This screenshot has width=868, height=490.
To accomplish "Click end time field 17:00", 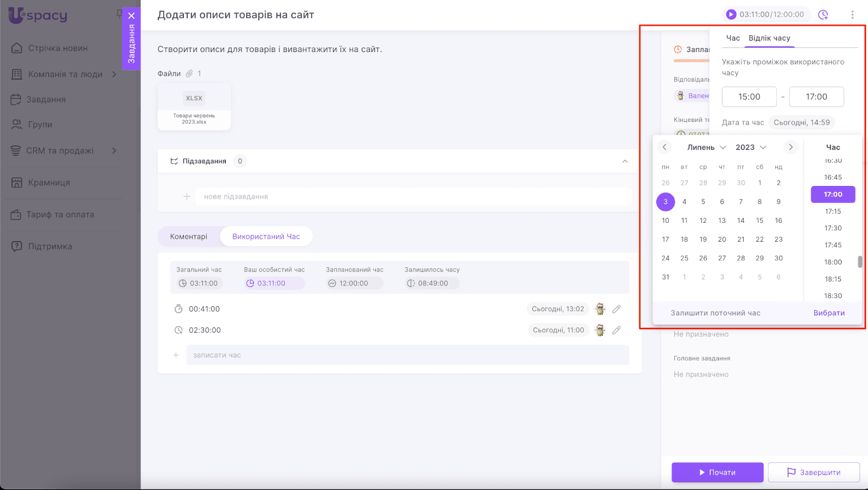I will 816,96.
